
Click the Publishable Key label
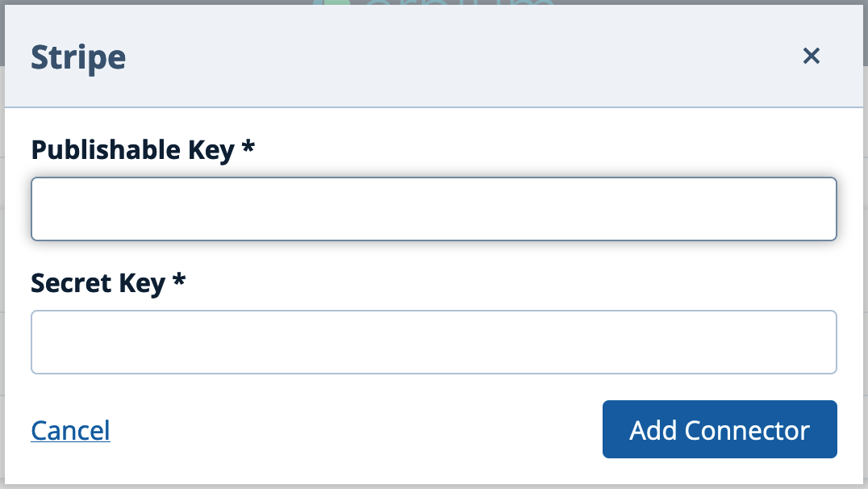(132, 149)
